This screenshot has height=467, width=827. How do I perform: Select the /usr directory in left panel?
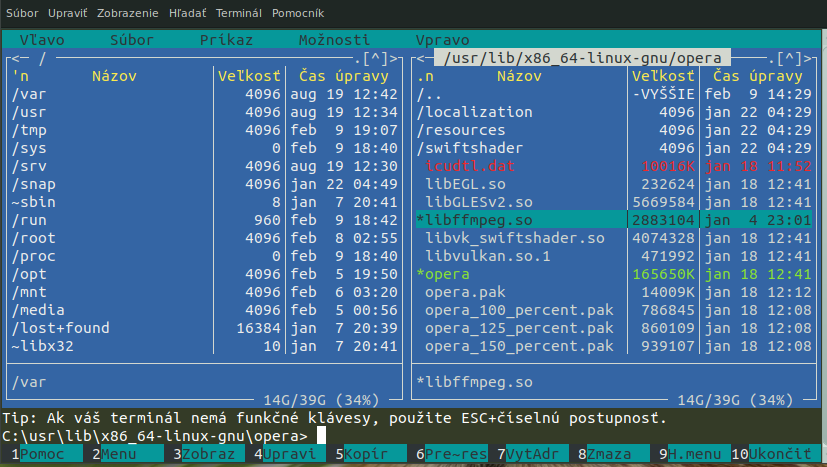coord(28,112)
